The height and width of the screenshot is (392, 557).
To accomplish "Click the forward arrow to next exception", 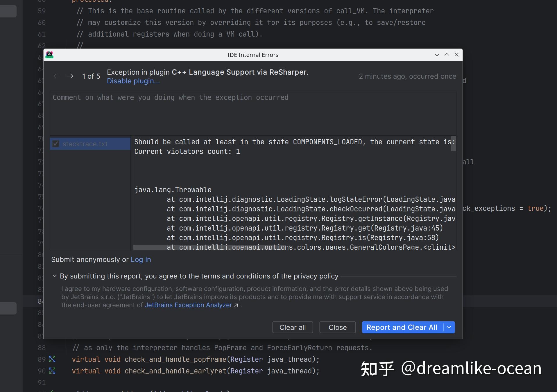I will coord(70,76).
